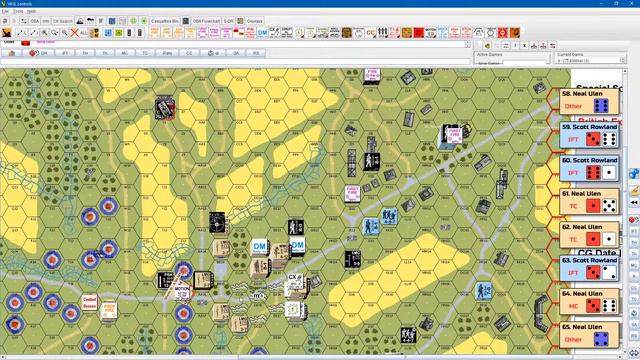Click the left DM counter on the map

click(x=260, y=247)
